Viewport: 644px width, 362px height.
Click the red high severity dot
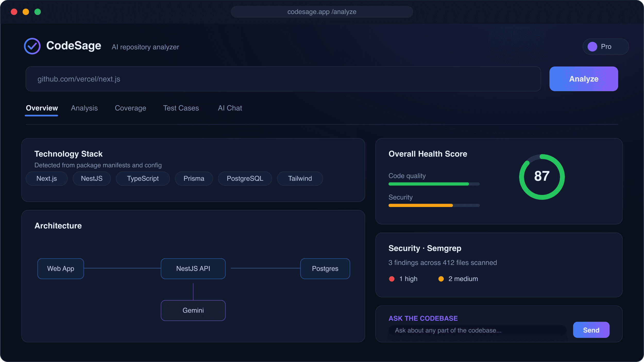[x=392, y=279]
